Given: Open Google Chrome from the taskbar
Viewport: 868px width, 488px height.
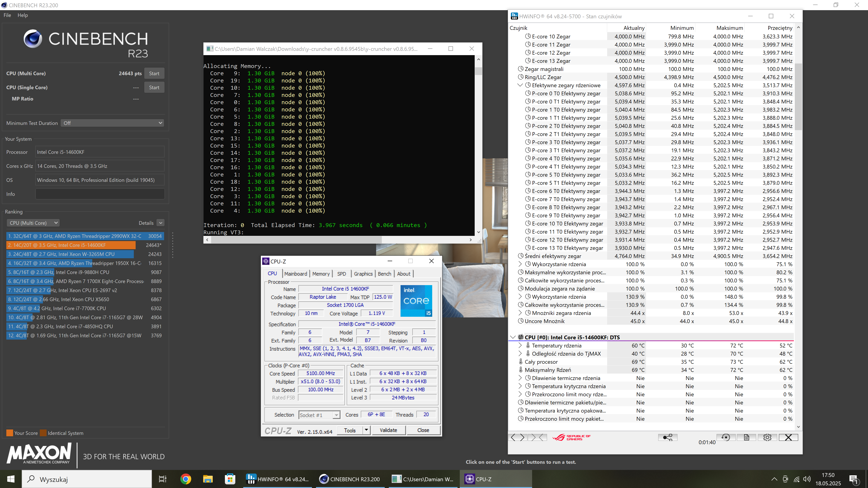Looking at the screenshot, I should (185, 479).
